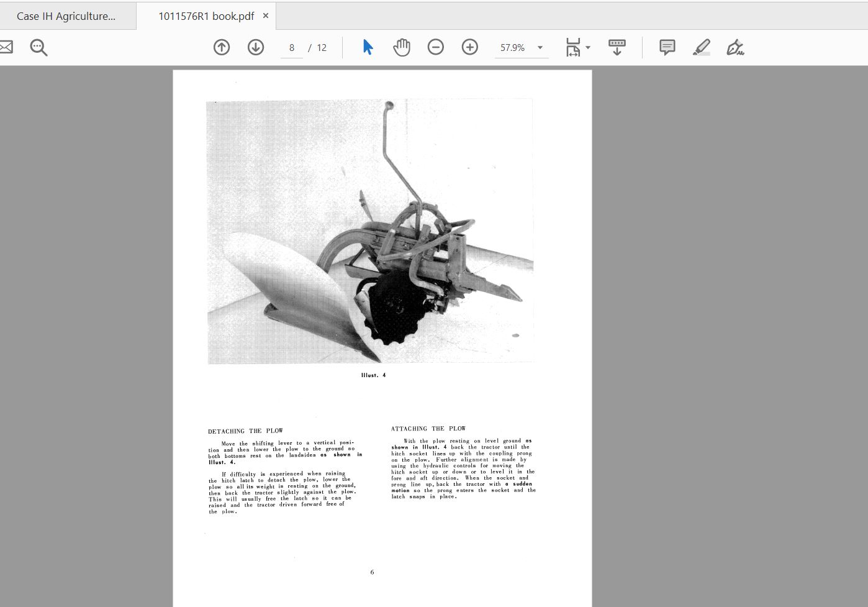Viewport: 868px width, 607px height.
Task: Click the Illust. 4 plow image
Action: click(x=370, y=231)
